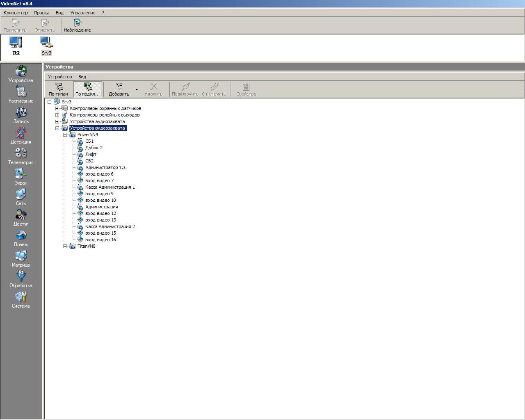Open the Управление menu
The image size is (525, 420).
(82, 13)
